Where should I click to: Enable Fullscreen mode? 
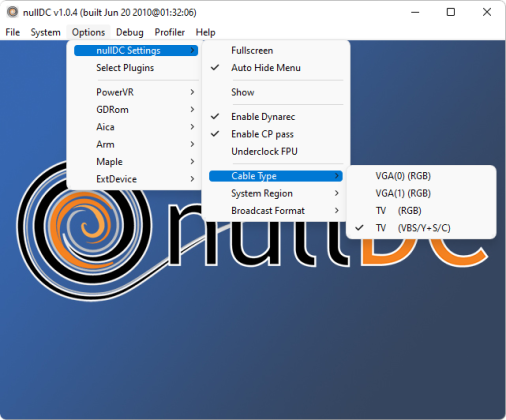pyautogui.click(x=276, y=50)
